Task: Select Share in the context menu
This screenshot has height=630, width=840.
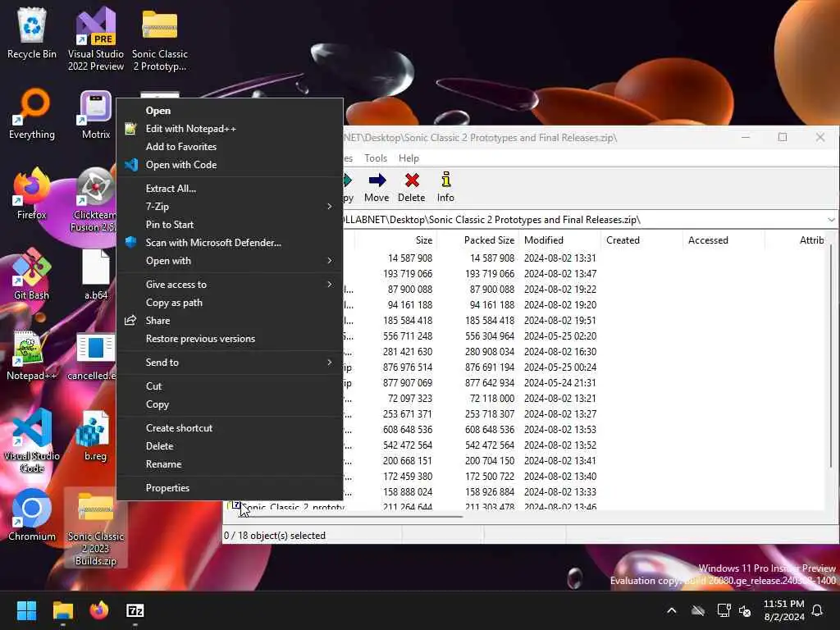Action: 230,321
